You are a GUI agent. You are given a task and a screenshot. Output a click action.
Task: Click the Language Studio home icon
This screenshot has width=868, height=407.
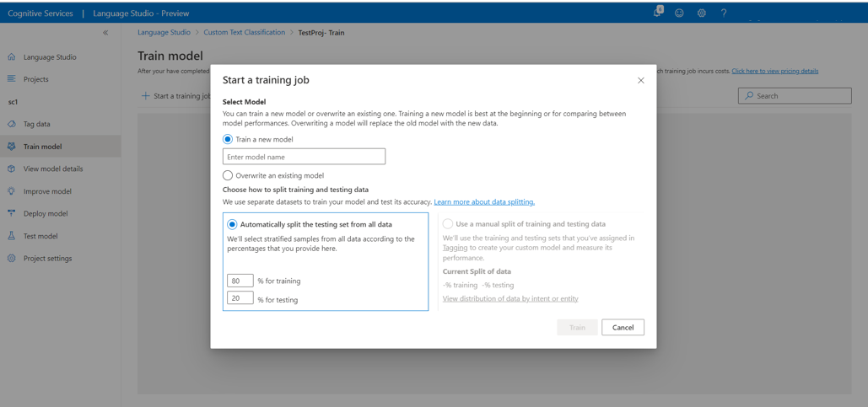point(12,57)
